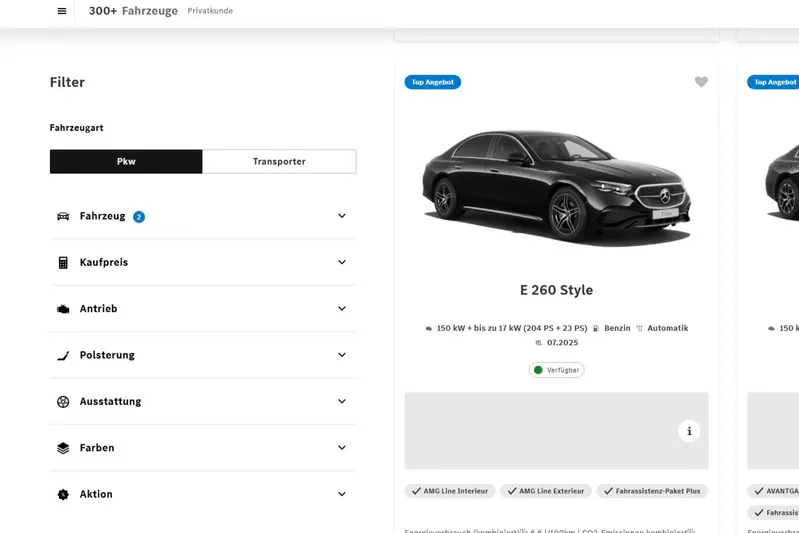Click the car icon beside Fahrzeug
This screenshot has height=533, width=799.
pyautogui.click(x=63, y=216)
